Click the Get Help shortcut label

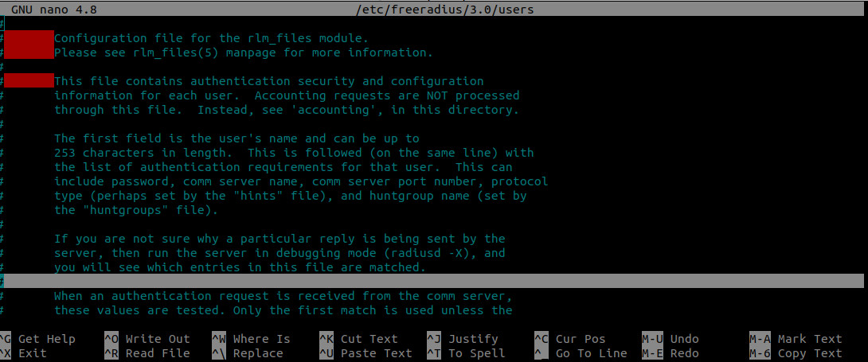(46, 339)
